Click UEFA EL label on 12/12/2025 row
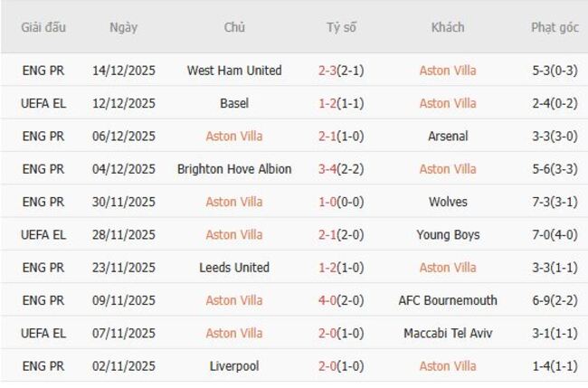 [43, 103]
